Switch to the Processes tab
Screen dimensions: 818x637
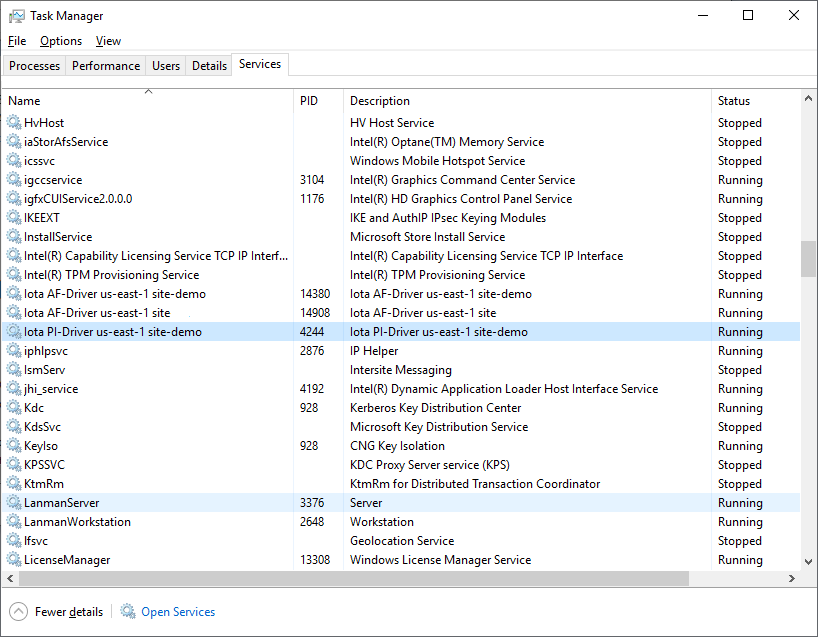coord(34,66)
